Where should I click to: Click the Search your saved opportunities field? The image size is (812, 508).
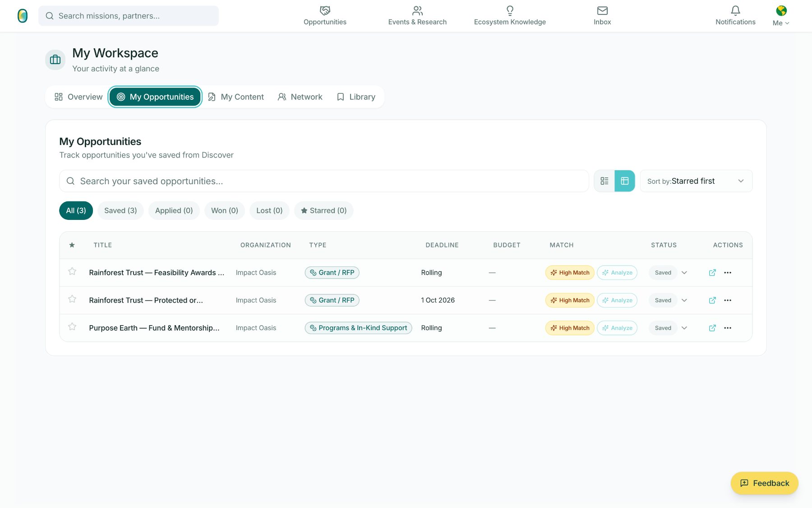pos(324,181)
